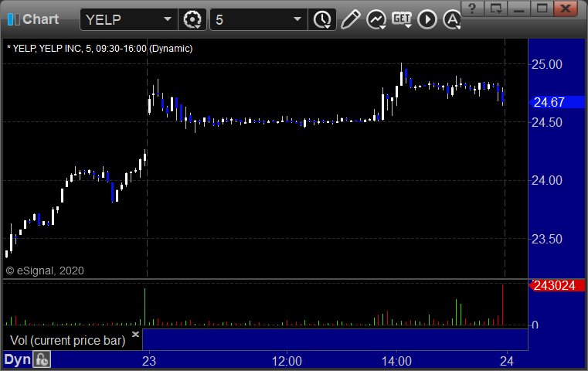The width and height of the screenshot is (588, 371).
Task: Open the alerts A icon
Action: tap(452, 19)
